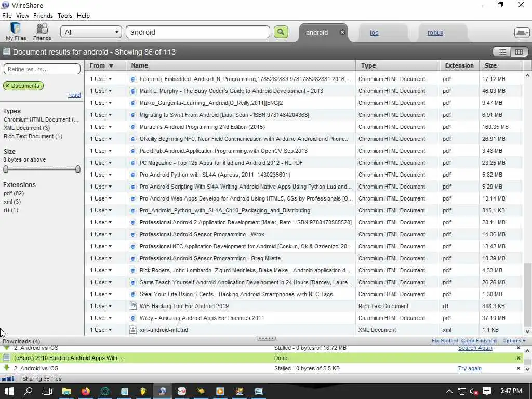Open the View menu

[22, 15]
